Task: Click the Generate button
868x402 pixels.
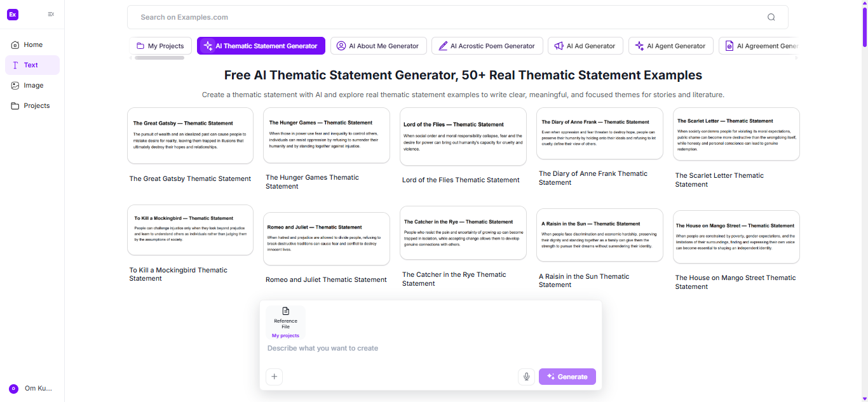Action: pyautogui.click(x=567, y=377)
